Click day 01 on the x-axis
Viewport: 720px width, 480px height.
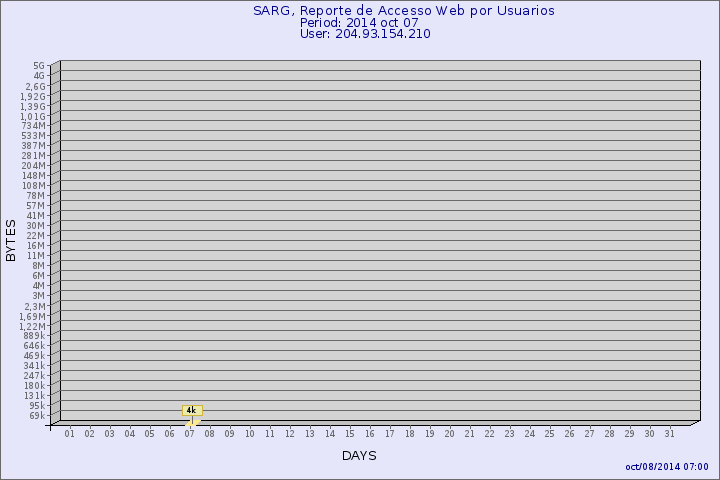pyautogui.click(x=70, y=433)
